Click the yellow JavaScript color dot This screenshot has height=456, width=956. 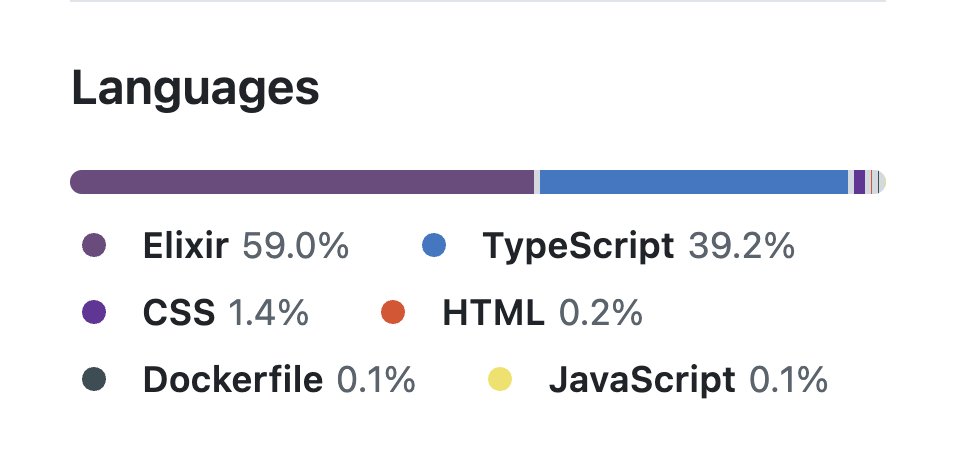coord(500,379)
